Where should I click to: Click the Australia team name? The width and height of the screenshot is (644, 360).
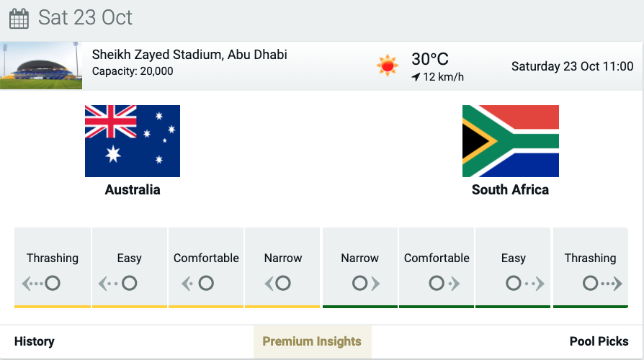click(x=133, y=189)
